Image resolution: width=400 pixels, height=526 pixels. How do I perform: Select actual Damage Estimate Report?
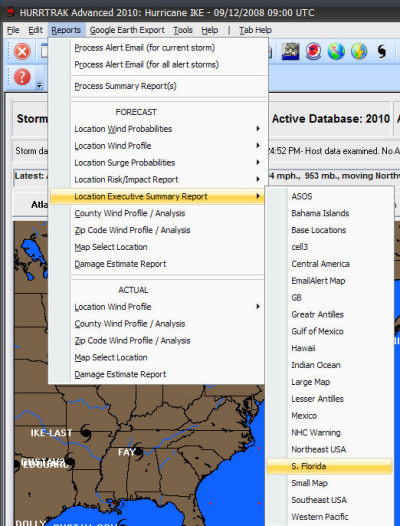tap(158, 374)
